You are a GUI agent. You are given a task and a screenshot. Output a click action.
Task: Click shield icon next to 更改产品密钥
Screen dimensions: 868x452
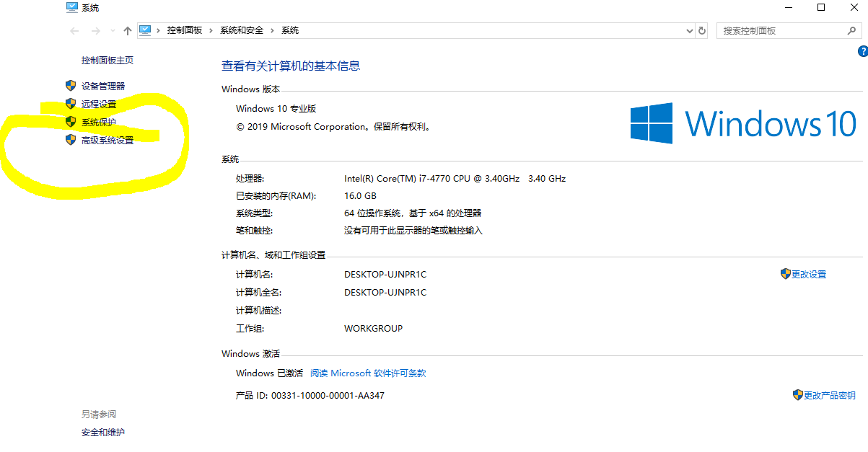click(798, 395)
